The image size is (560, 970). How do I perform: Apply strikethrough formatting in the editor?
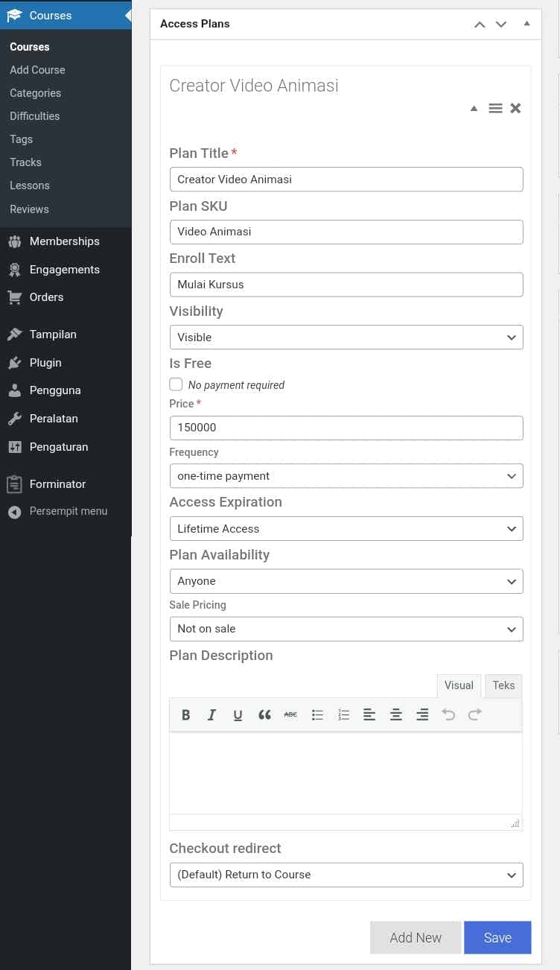[290, 715]
